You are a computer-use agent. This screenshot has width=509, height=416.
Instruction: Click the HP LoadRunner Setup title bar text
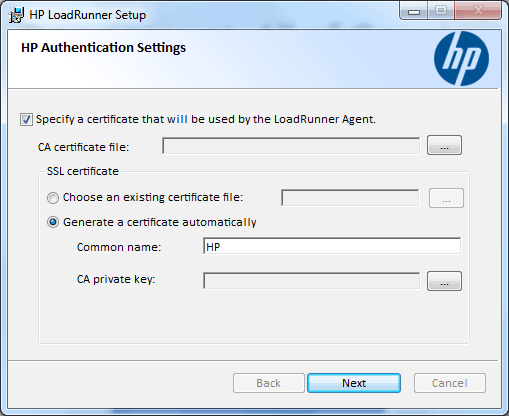click(x=88, y=15)
